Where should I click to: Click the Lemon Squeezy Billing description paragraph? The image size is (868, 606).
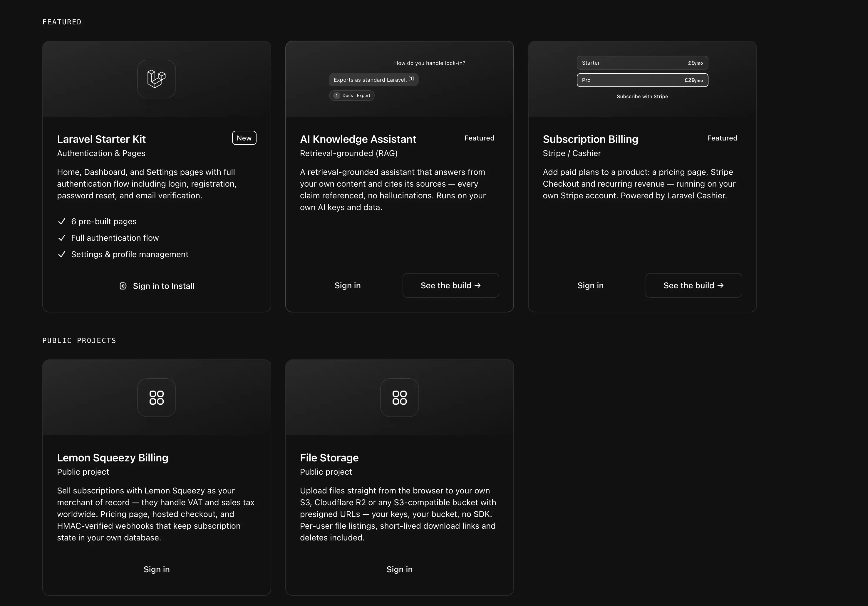(x=156, y=514)
